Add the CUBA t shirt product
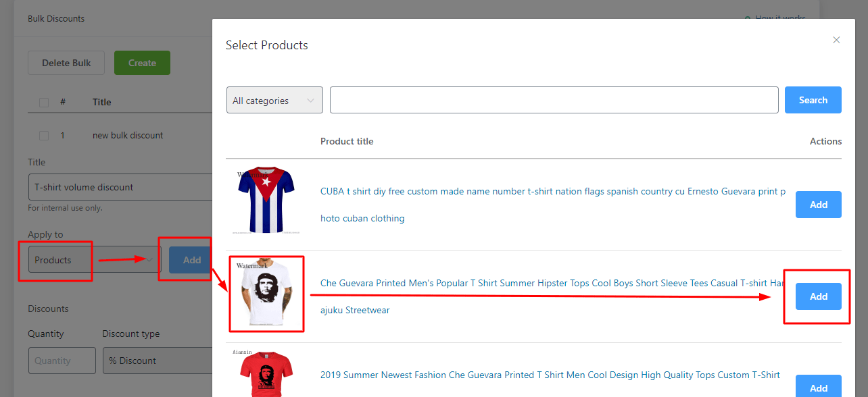 pyautogui.click(x=818, y=205)
